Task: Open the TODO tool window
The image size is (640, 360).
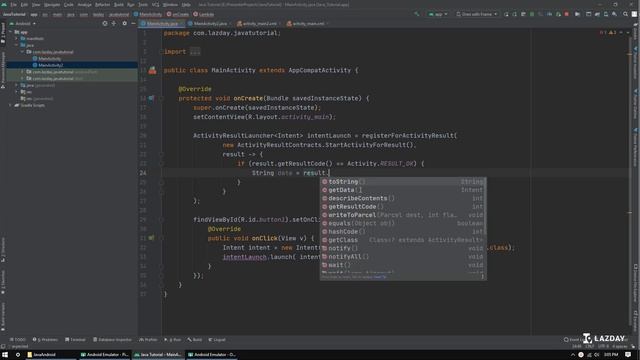Action: click(x=18, y=340)
